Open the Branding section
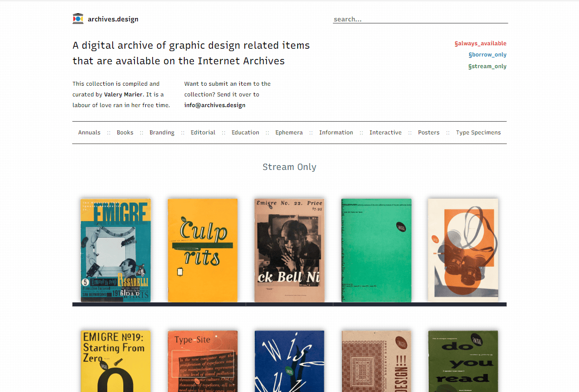579x392 pixels. [x=162, y=132]
